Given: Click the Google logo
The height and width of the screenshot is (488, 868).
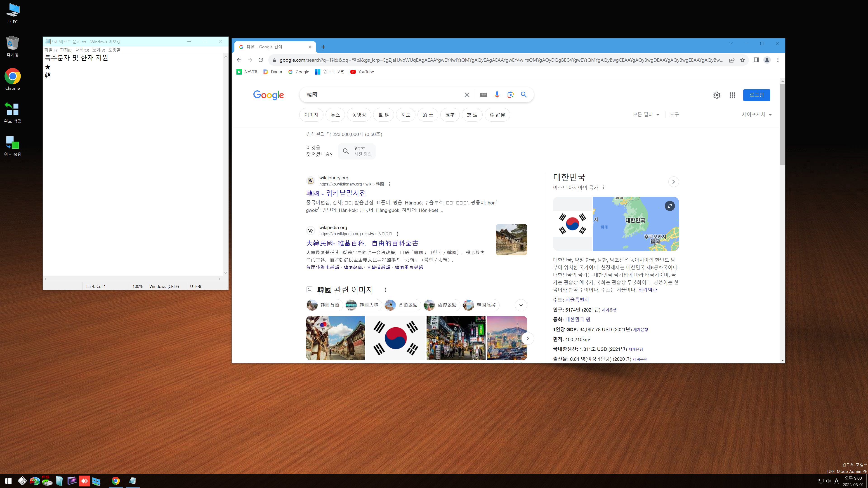Looking at the screenshot, I should pyautogui.click(x=269, y=95).
